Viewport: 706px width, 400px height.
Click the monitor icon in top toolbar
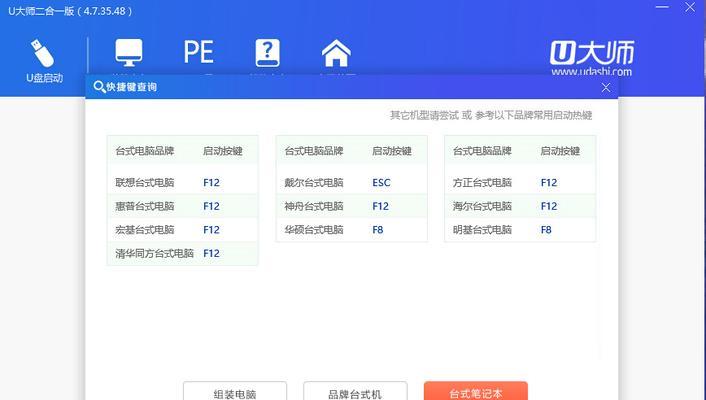[x=129, y=52]
